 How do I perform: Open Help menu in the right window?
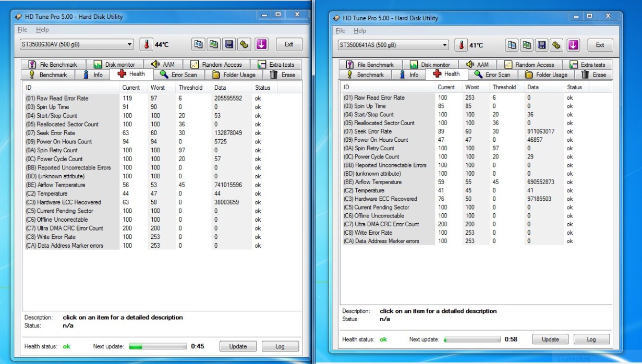tap(360, 31)
